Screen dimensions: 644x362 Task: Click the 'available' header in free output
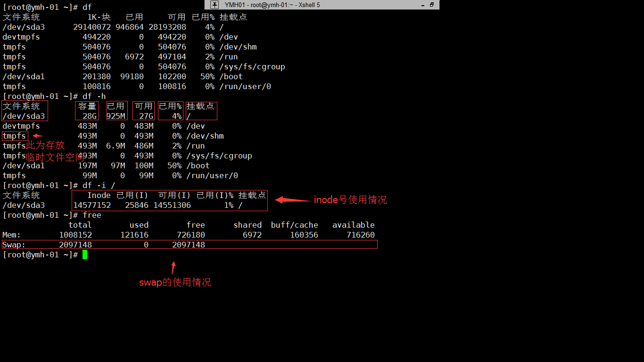(354, 225)
